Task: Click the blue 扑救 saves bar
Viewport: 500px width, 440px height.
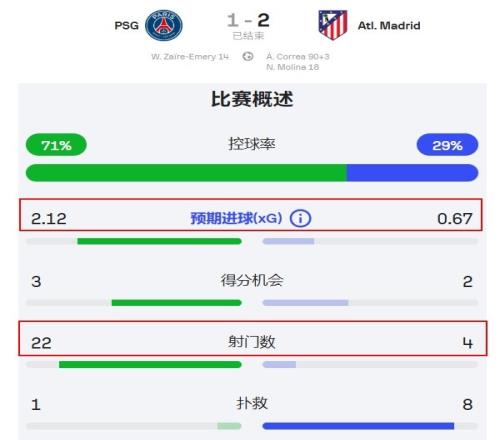Action: (x=358, y=426)
